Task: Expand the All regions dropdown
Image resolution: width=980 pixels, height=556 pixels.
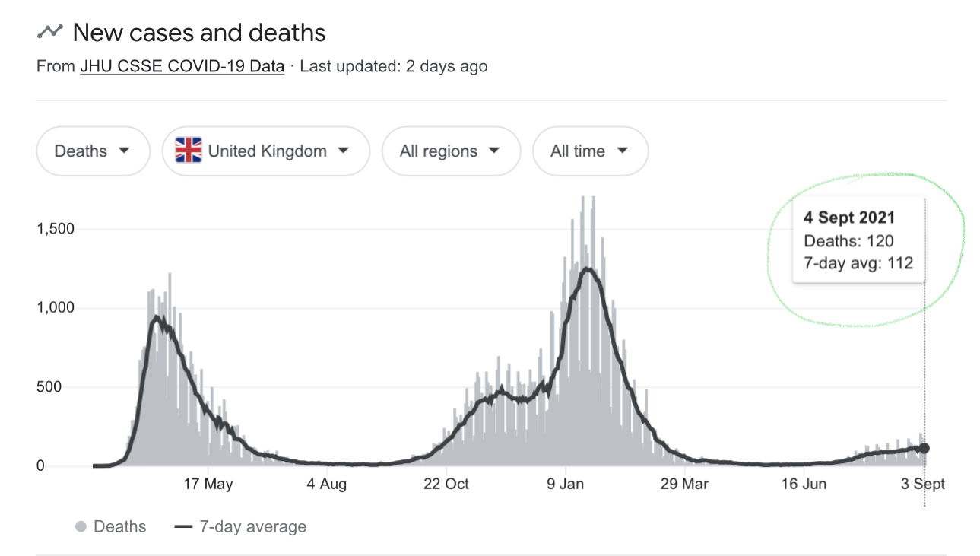Action: [451, 151]
